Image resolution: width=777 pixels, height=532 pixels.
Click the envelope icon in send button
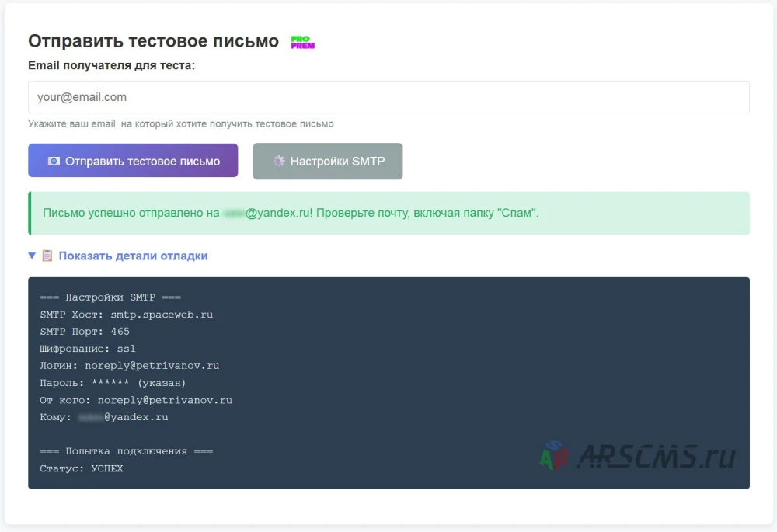click(x=54, y=161)
